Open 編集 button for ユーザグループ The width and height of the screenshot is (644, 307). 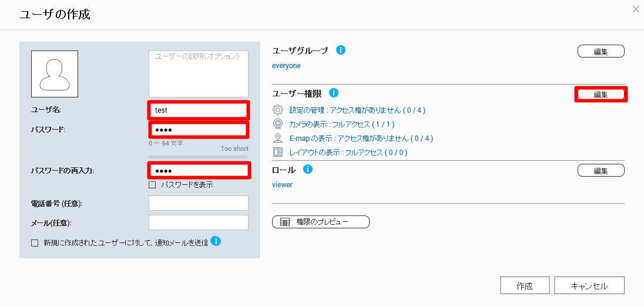click(601, 52)
